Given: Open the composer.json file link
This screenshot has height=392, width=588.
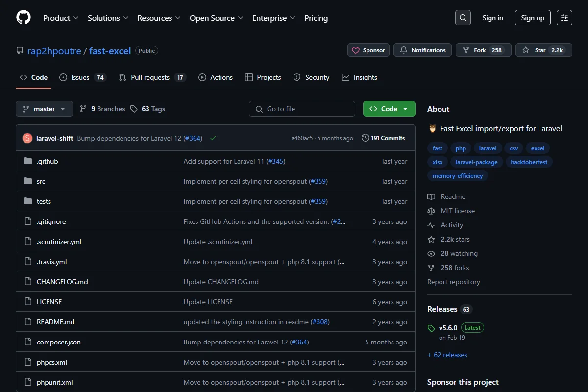Looking at the screenshot, I should coord(59,342).
